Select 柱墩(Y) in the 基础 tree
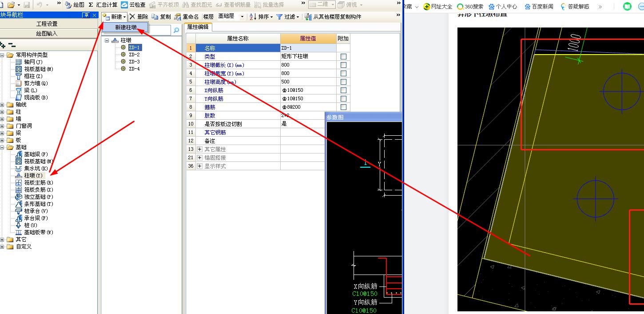644x314 pixels. (33, 176)
